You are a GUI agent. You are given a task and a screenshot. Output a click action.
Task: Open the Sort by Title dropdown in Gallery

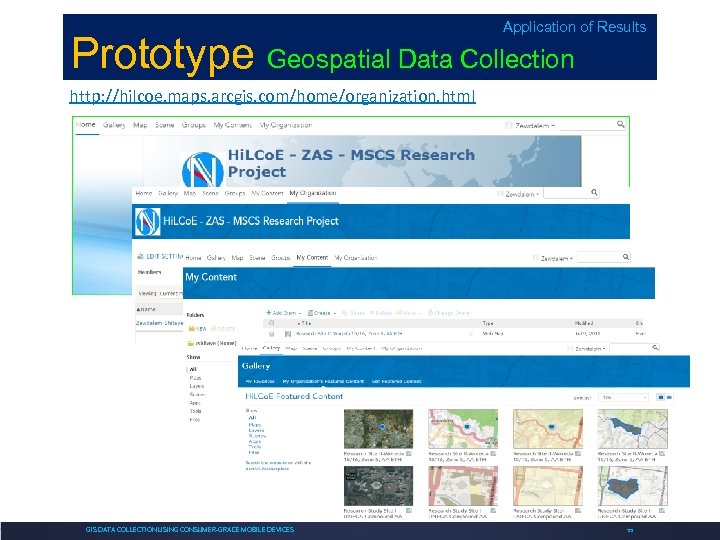pyautogui.click(x=623, y=398)
